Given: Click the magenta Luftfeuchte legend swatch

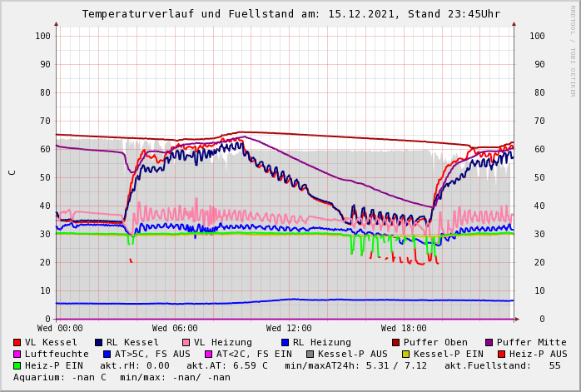Looking at the screenshot, I should point(17,354).
